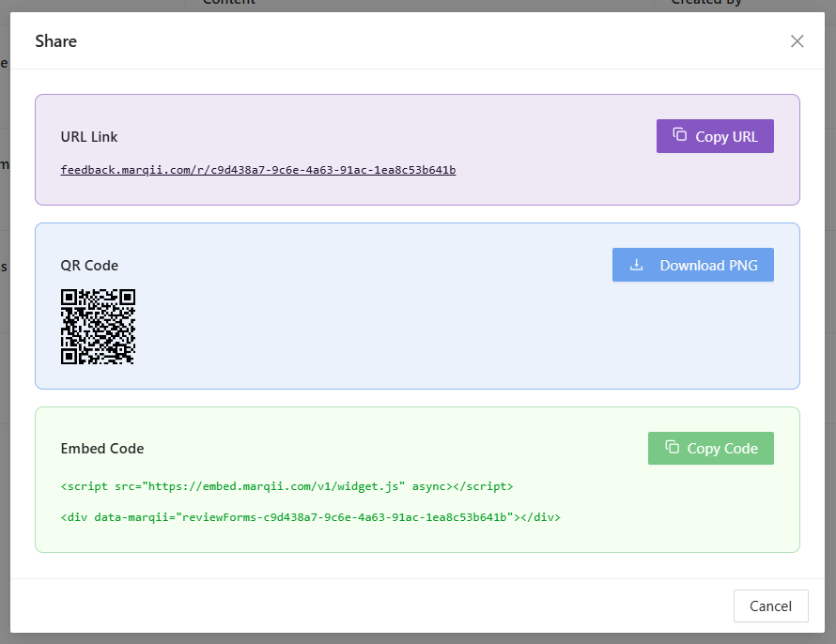The height and width of the screenshot is (644, 836).
Task: Select the script src embed code line
Action: (x=286, y=486)
